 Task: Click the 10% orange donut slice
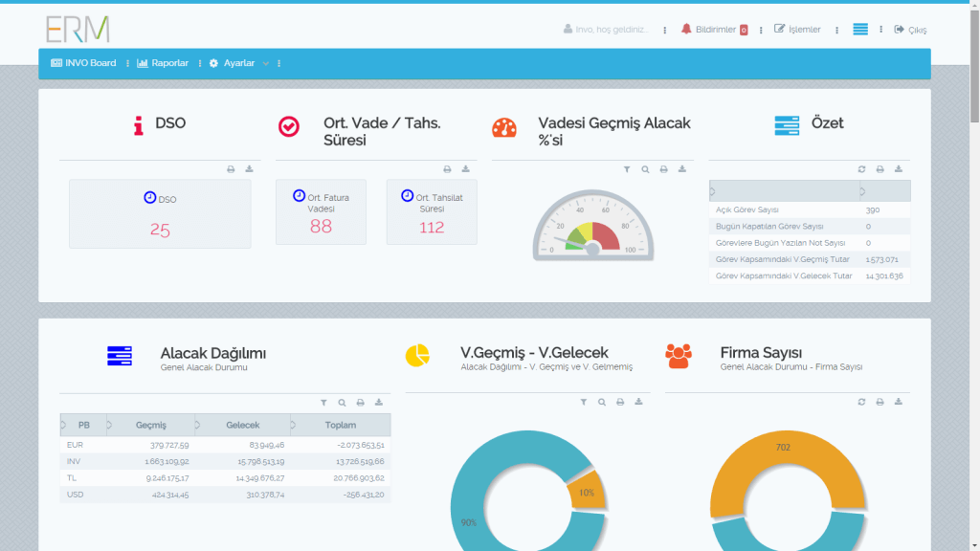(588, 491)
